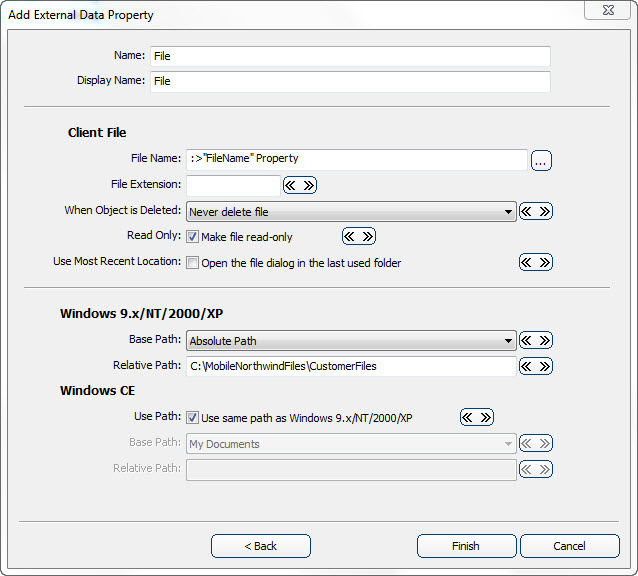The height and width of the screenshot is (576, 638).
Task: Click the double-arrow button next to File Extension
Action: click(299, 185)
